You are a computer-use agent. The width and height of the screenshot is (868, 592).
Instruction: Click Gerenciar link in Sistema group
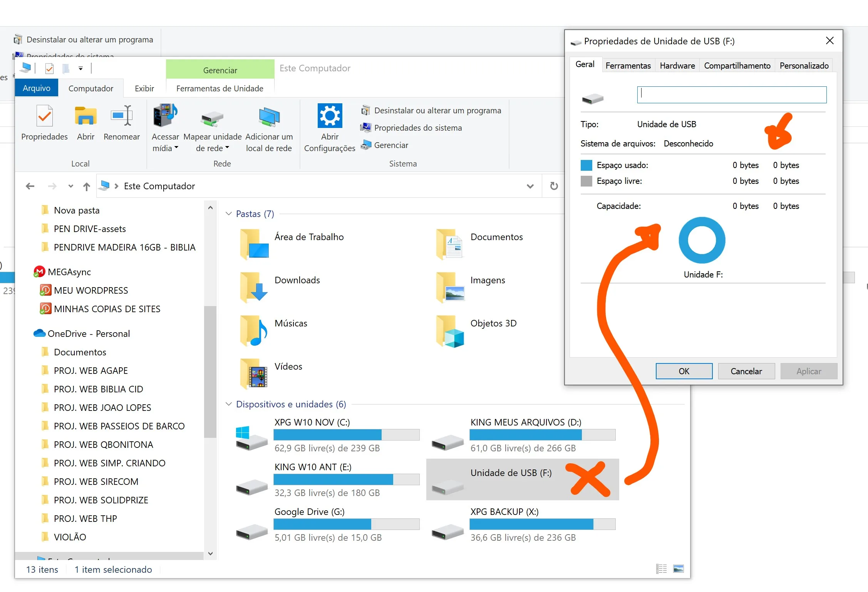click(391, 145)
